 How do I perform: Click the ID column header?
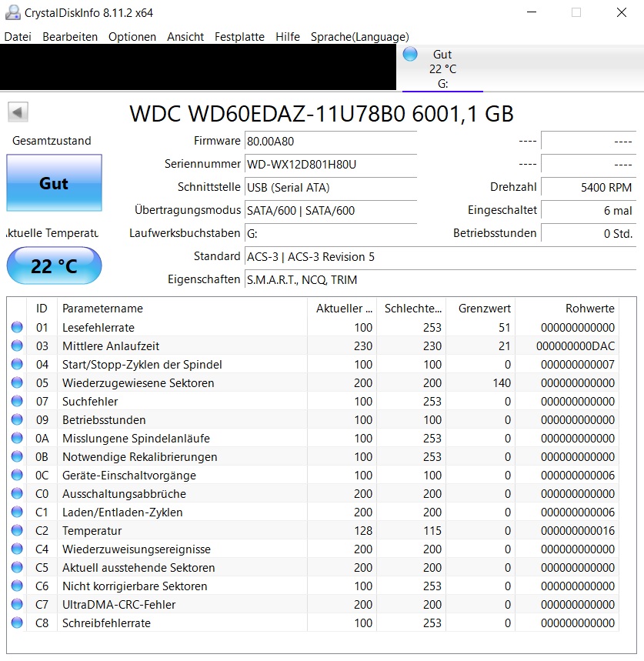click(x=42, y=309)
